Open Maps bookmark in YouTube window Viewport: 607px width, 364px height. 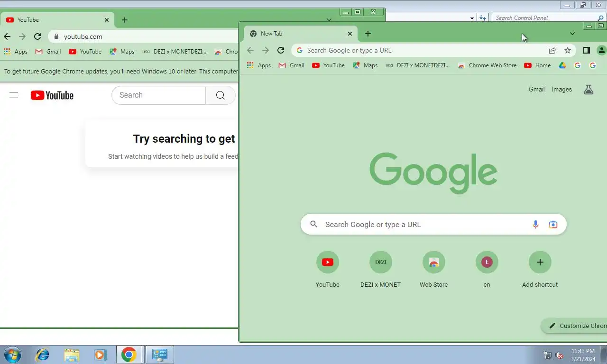click(122, 52)
